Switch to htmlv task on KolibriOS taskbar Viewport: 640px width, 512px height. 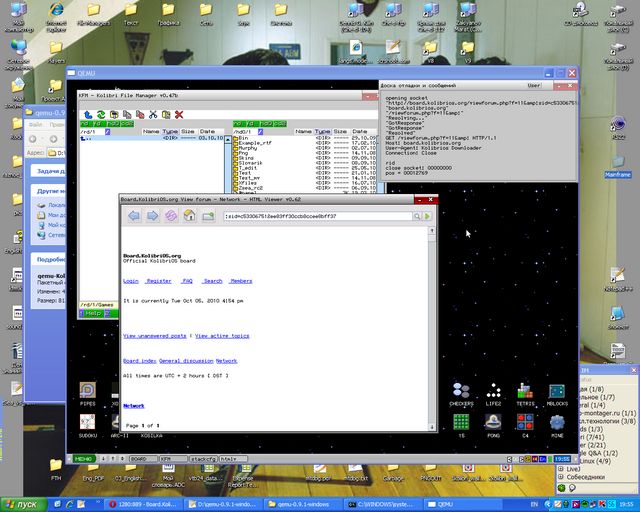pos(233,459)
